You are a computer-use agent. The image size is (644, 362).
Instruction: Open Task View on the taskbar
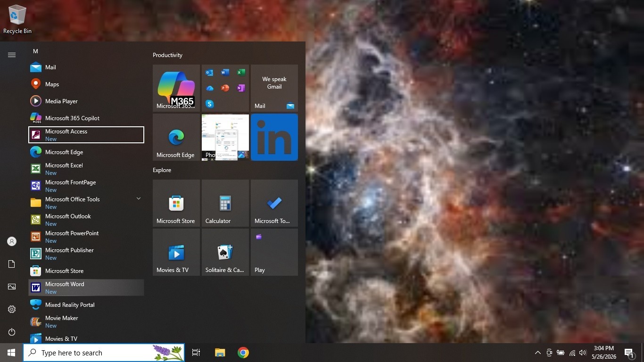tap(196, 353)
